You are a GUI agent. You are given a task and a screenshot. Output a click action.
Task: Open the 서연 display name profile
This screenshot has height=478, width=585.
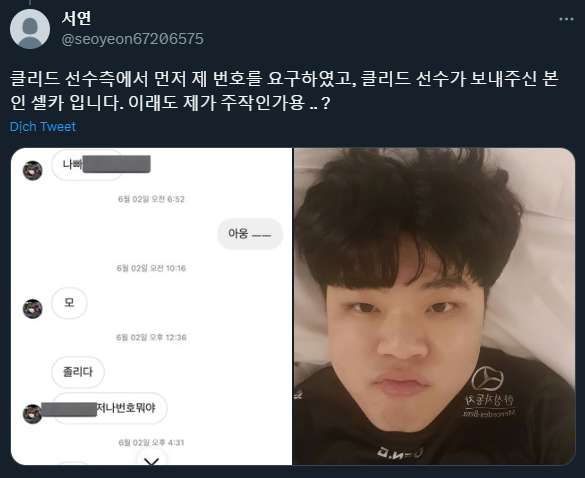pyautogui.click(x=76, y=18)
